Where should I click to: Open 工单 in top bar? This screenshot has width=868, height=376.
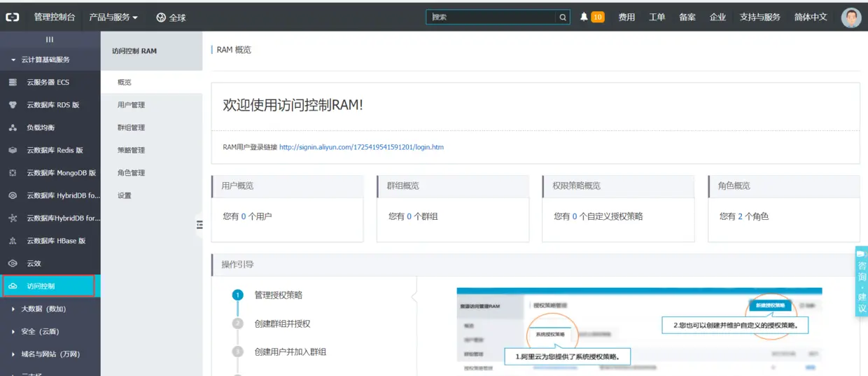pyautogui.click(x=657, y=18)
